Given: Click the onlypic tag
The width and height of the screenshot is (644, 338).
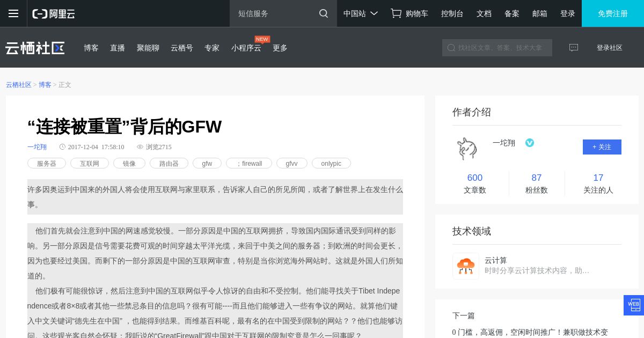Looking at the screenshot, I should (331, 163).
